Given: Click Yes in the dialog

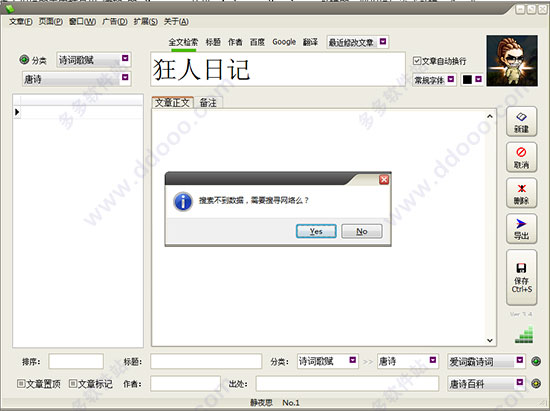Looking at the screenshot, I should 316,231.
